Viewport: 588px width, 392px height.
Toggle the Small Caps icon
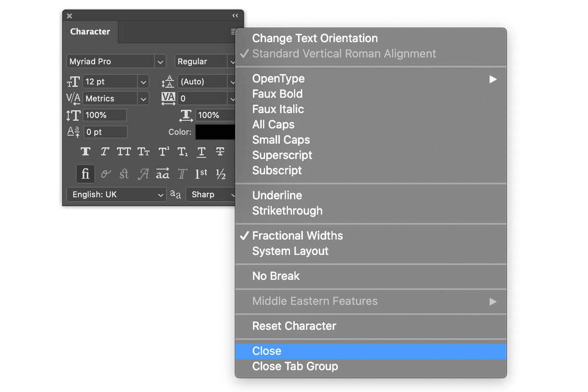click(x=143, y=151)
